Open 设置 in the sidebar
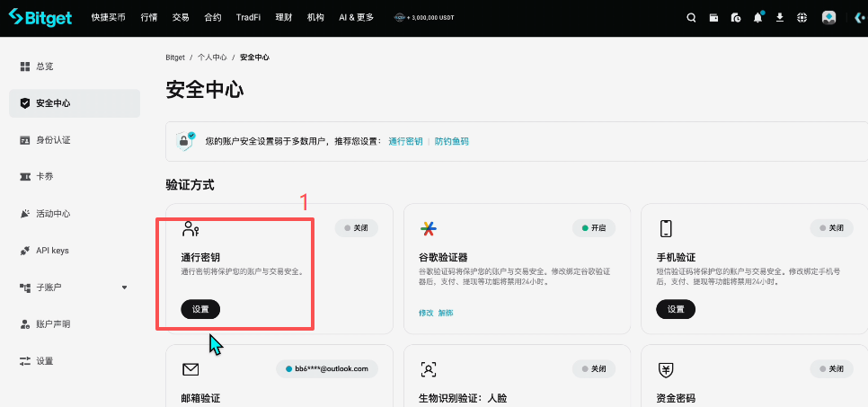Image resolution: width=868 pixels, height=407 pixels. pyautogui.click(x=75, y=361)
